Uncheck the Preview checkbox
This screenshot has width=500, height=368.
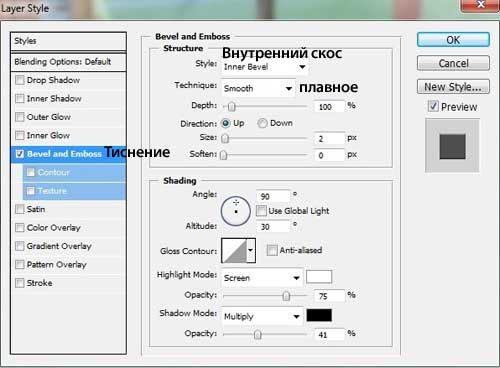click(433, 107)
